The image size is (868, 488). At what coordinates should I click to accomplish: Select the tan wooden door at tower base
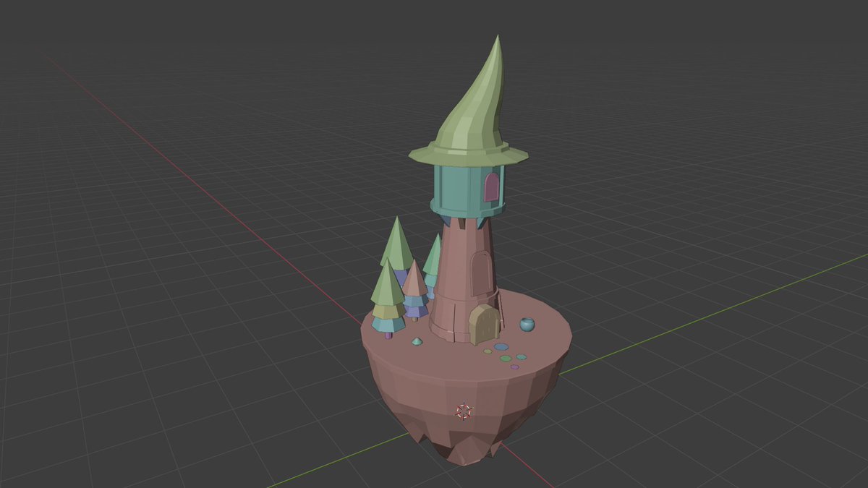click(x=484, y=325)
